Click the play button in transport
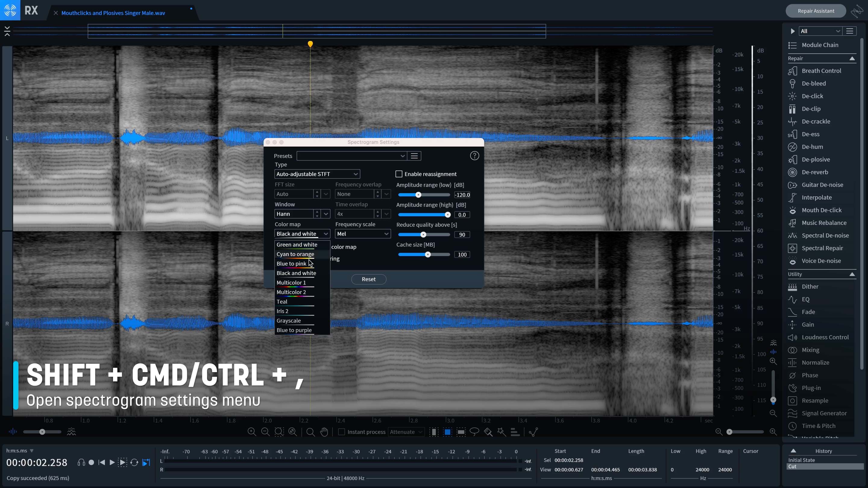 coord(112,462)
